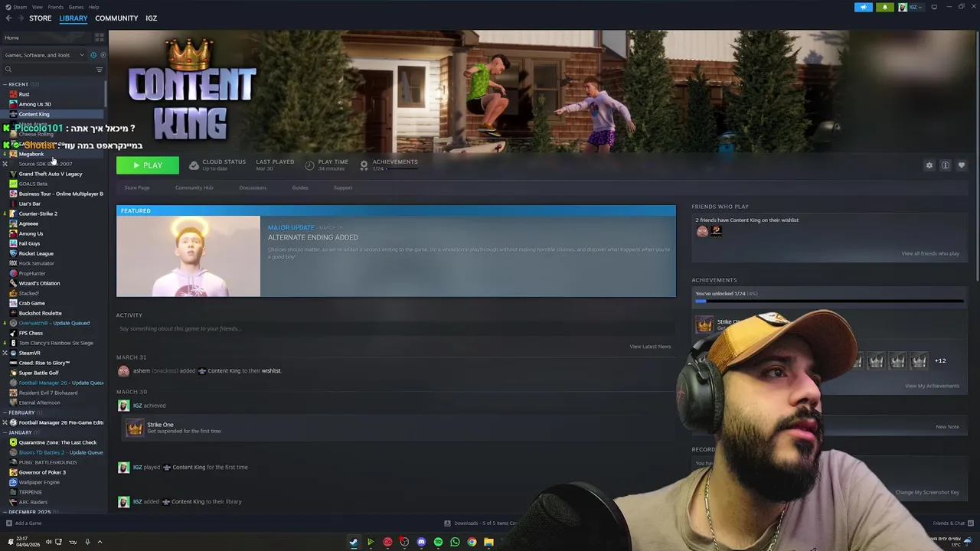Switch to the COMMUNITY tab

pyautogui.click(x=116, y=18)
